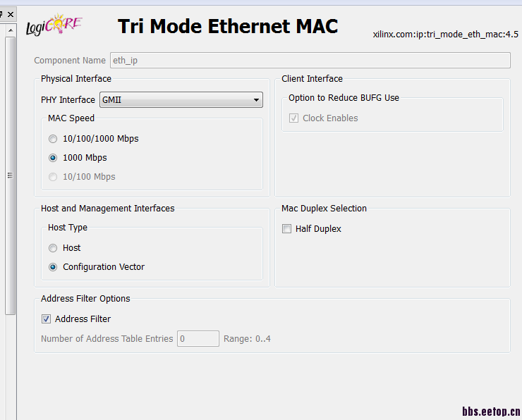Click the left panel vertical scrollbar thumb
Screen dimensions: 522x420
(x=11, y=175)
